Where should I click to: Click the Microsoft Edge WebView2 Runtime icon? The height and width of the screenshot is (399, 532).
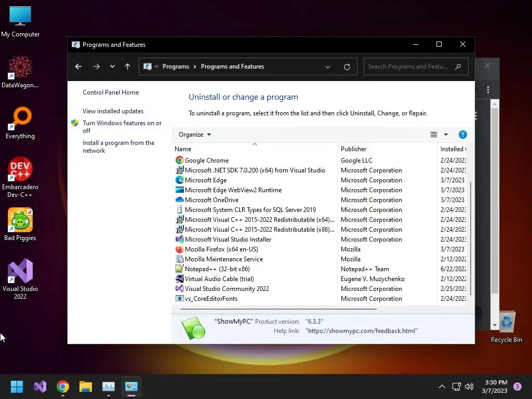179,190
